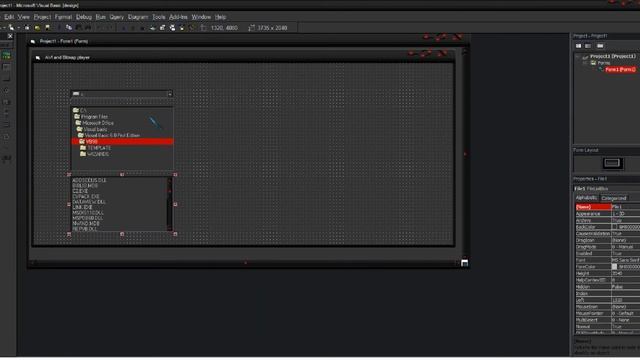The width and height of the screenshot is (640, 360).
Task: Select the (Name) property row
Action: pos(607,207)
